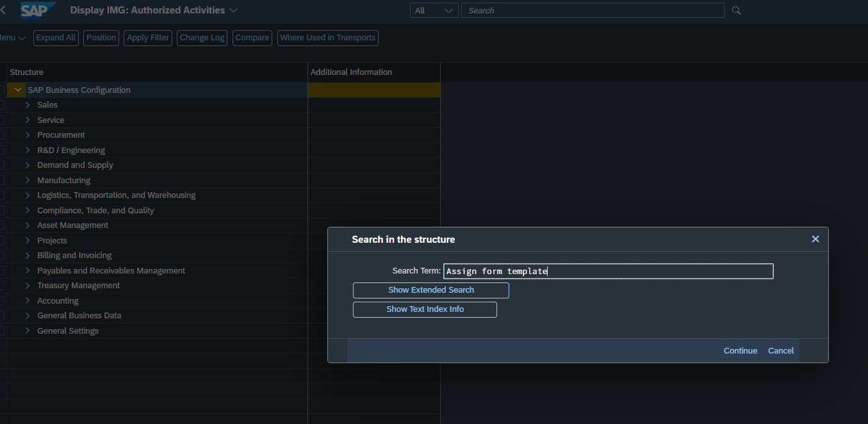Expand the Manufacturing tree node
Screen dimensions: 868x424
(27, 180)
